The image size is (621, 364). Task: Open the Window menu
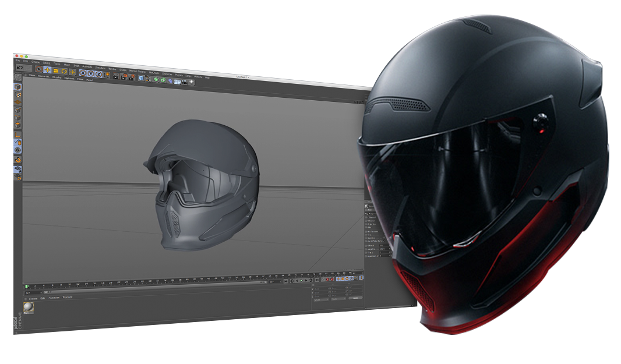[x=198, y=77]
